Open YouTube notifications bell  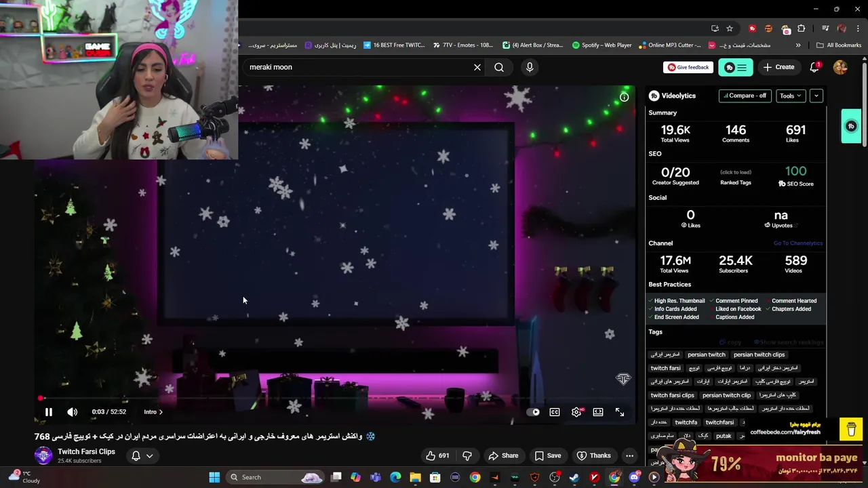pos(815,67)
